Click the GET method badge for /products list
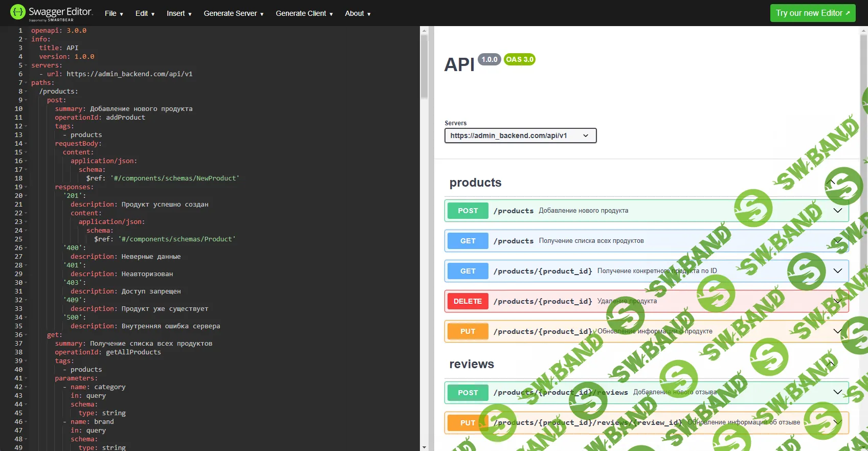The width and height of the screenshot is (868, 451). 468,241
